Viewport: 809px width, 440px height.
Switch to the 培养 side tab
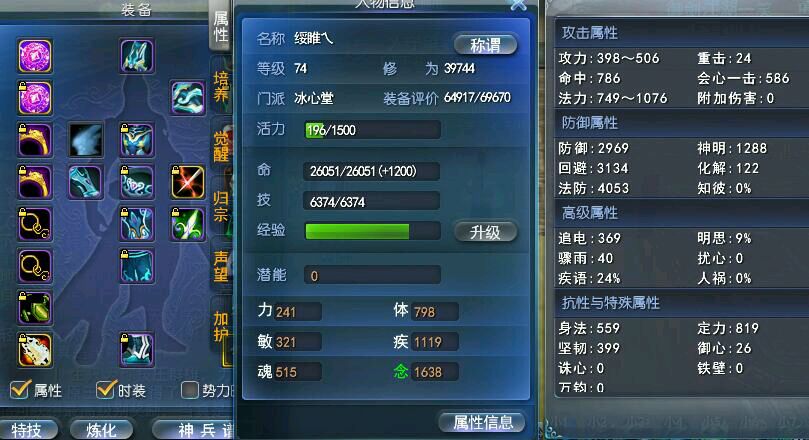[x=221, y=87]
